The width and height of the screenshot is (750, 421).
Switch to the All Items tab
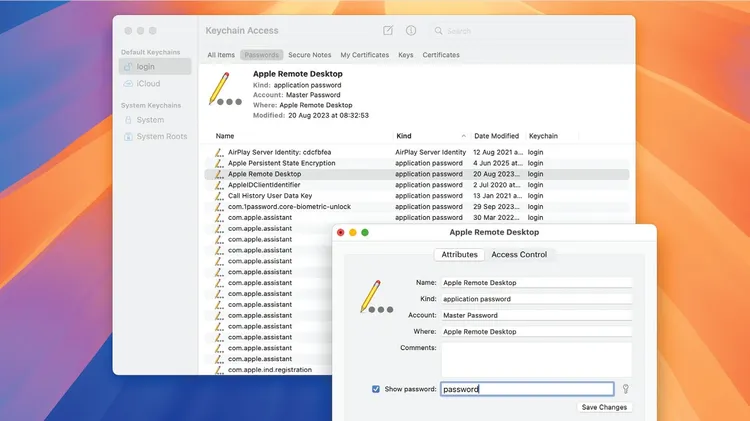coord(221,55)
